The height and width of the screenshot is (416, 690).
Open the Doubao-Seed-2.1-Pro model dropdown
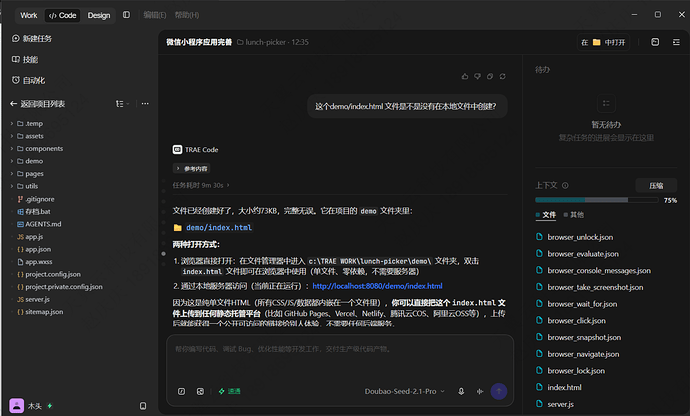[x=404, y=391]
